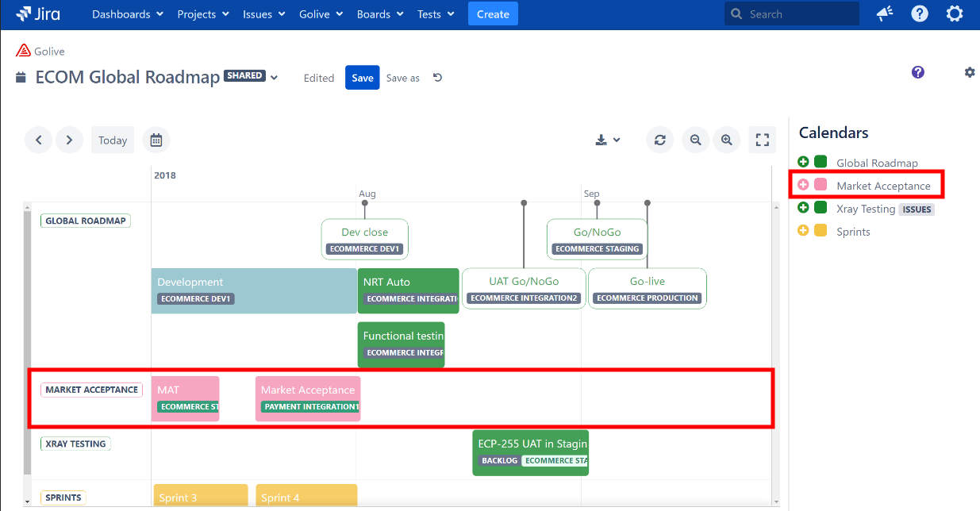Image resolution: width=980 pixels, height=511 pixels.
Task: Toggle Global Roadmap calendar visibility
Action: [x=803, y=162]
